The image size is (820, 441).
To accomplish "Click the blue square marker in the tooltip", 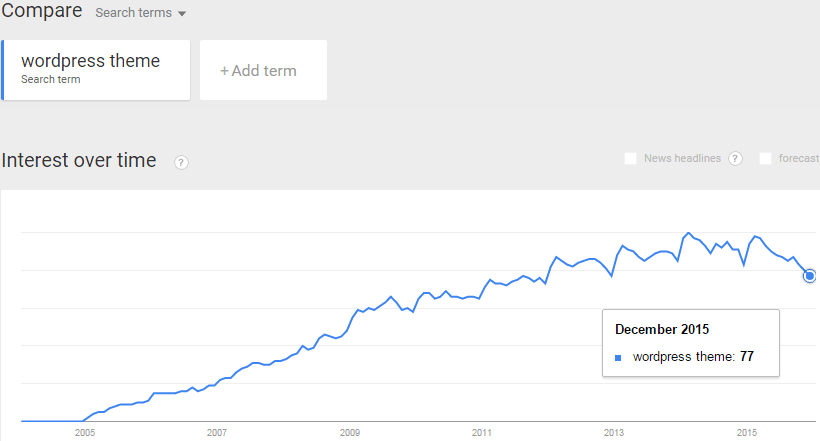I will (618, 357).
